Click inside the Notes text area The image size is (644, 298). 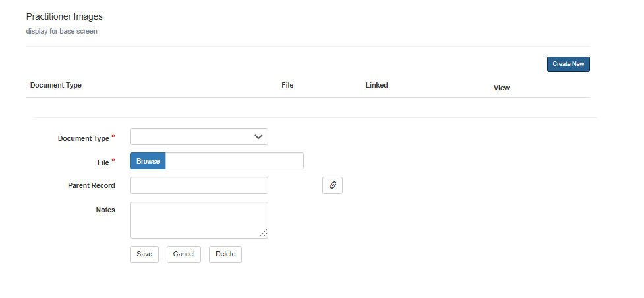(198, 219)
